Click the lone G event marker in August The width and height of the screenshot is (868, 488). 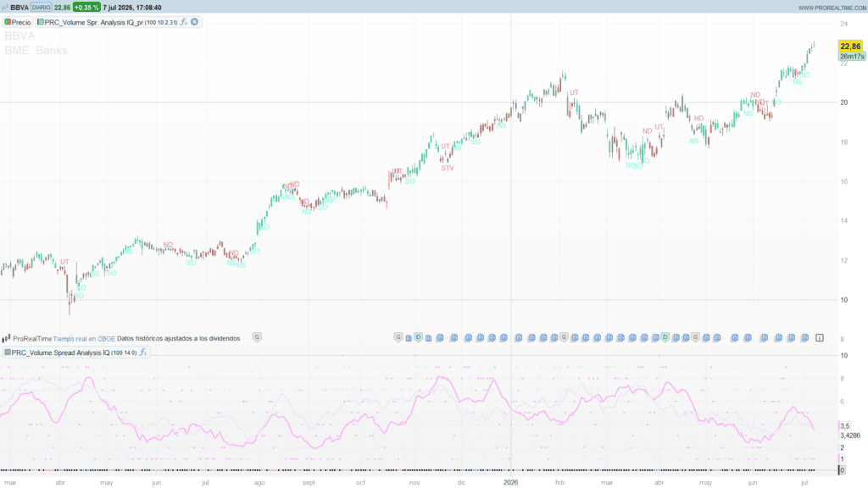pos(257,337)
